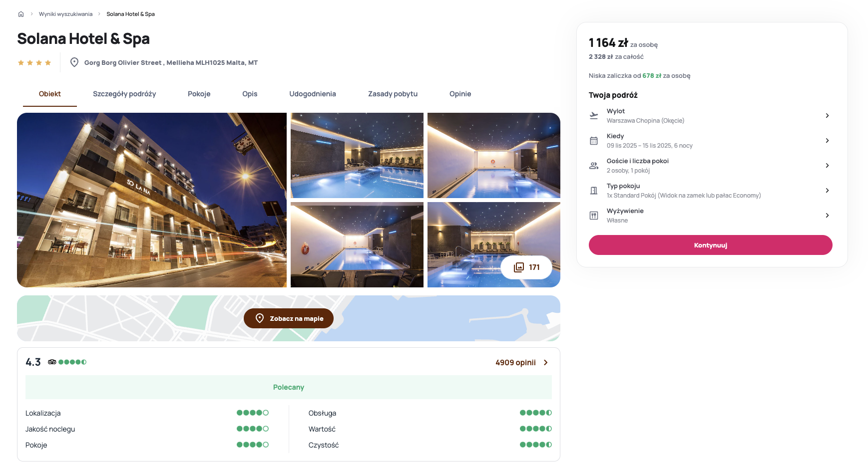
Task: Click Warszawa Chopina (Okęcie) departure text
Action: click(645, 121)
